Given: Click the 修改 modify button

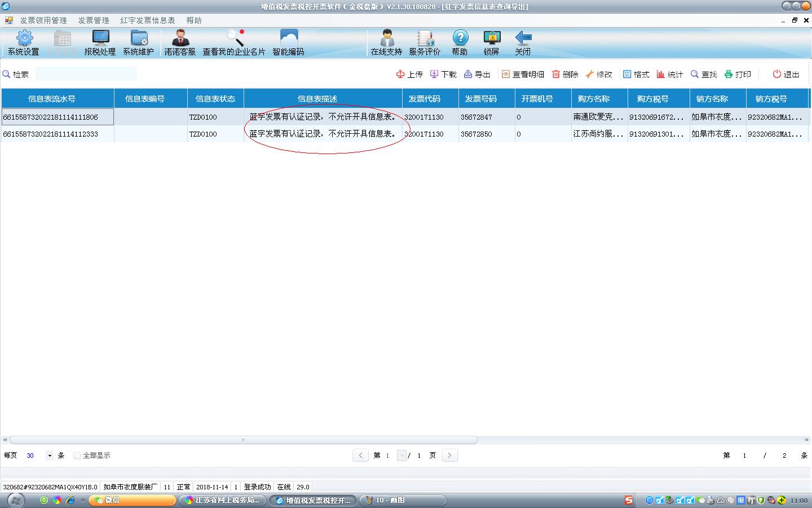Looking at the screenshot, I should click(599, 75).
